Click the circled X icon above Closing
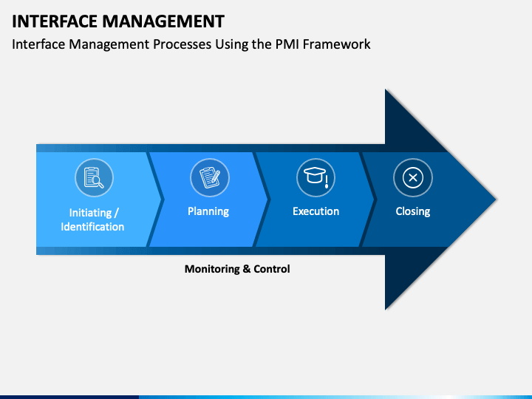Screen dimensions: 532x399 pos(413,177)
